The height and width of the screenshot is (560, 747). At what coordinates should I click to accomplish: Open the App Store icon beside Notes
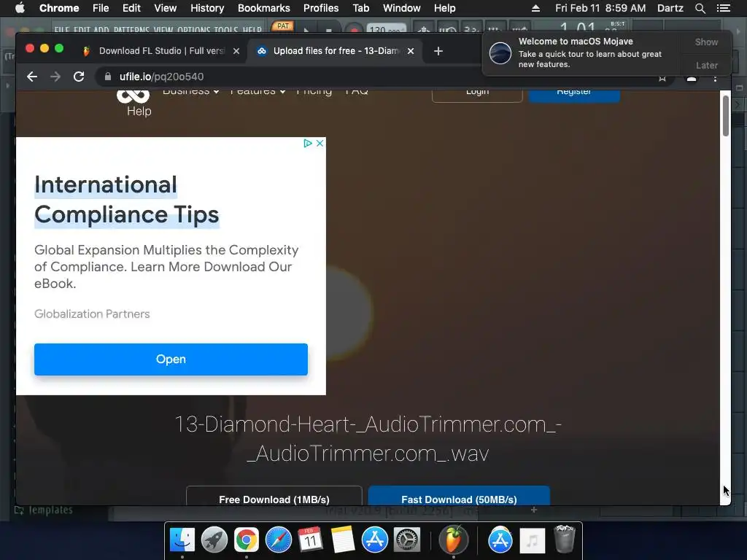point(374,540)
